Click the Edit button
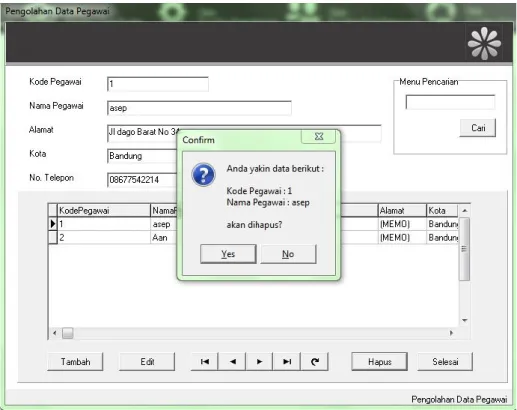Screen dimensions: 517x410 [147, 362]
